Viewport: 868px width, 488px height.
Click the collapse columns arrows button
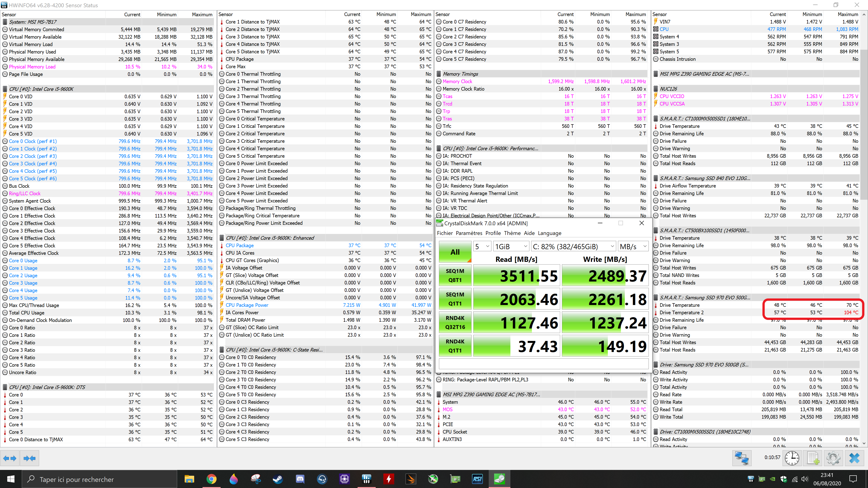(30, 458)
